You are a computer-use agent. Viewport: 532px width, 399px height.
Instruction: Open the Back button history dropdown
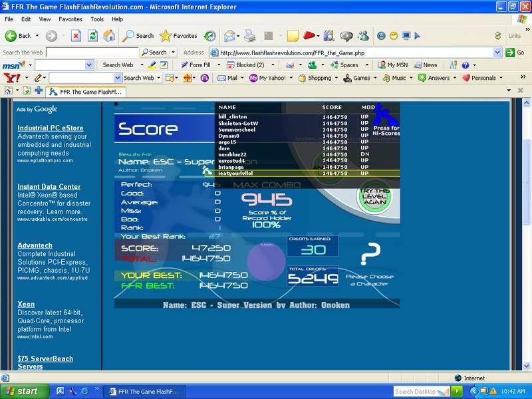point(37,36)
